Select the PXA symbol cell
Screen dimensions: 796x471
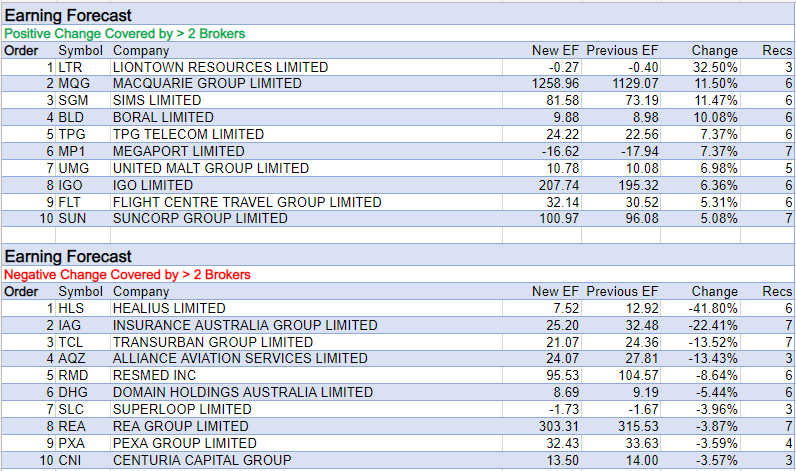point(72,443)
